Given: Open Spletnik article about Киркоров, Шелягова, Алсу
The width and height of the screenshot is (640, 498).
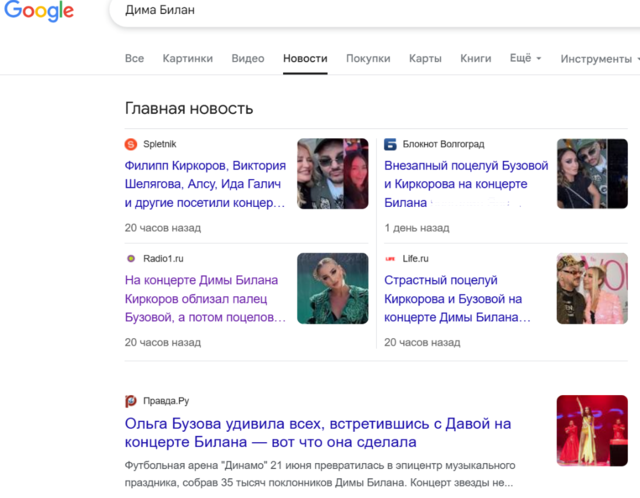Looking at the screenshot, I should [x=205, y=184].
